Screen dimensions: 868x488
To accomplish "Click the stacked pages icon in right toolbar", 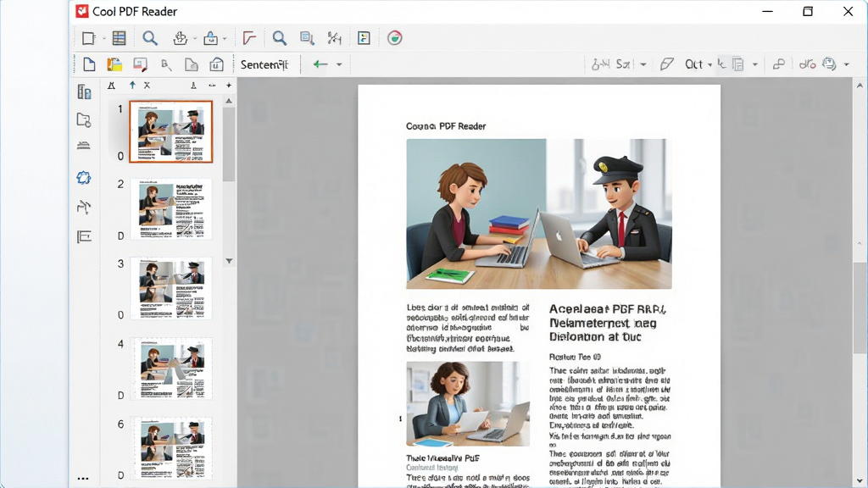I will tap(738, 64).
